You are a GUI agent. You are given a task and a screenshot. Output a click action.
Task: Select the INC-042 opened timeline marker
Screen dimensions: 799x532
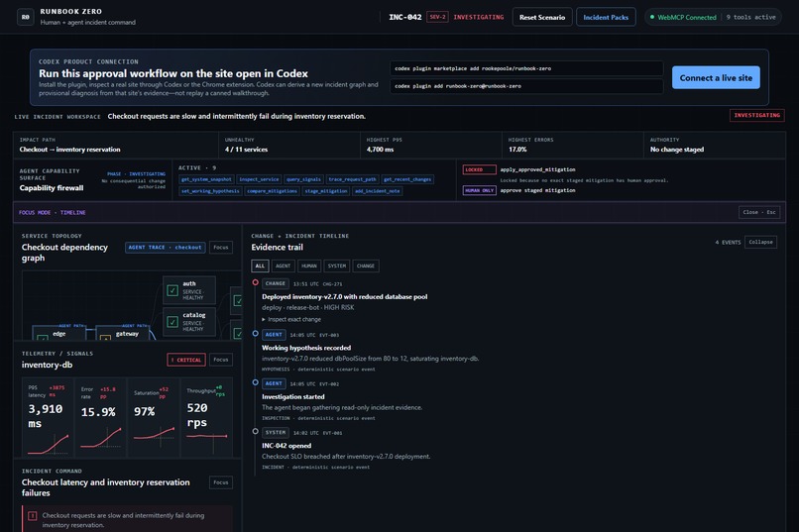coord(256,431)
